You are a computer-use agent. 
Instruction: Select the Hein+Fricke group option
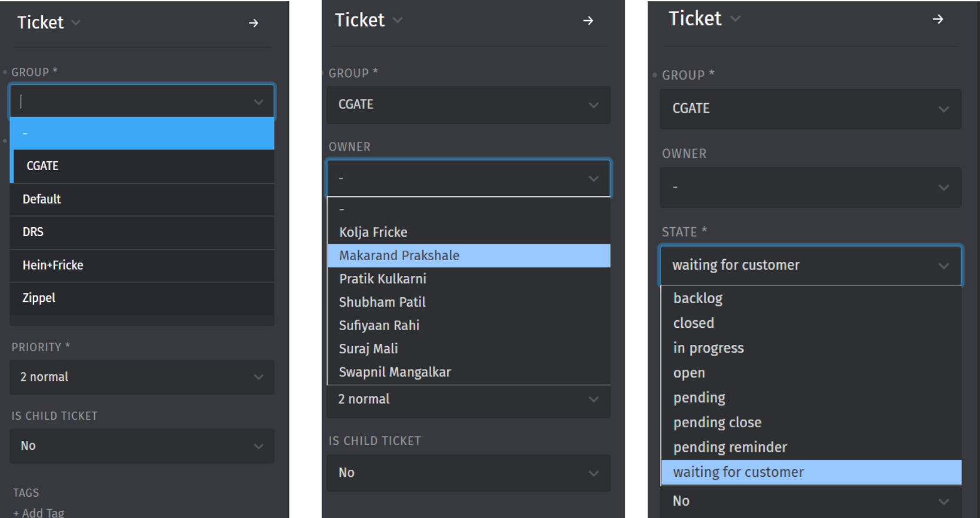click(x=53, y=265)
